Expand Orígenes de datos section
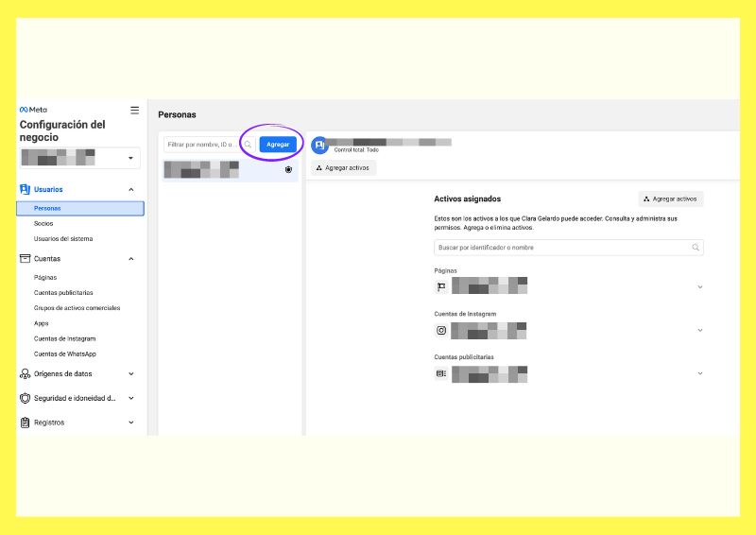The image size is (756, 535). 130,373
